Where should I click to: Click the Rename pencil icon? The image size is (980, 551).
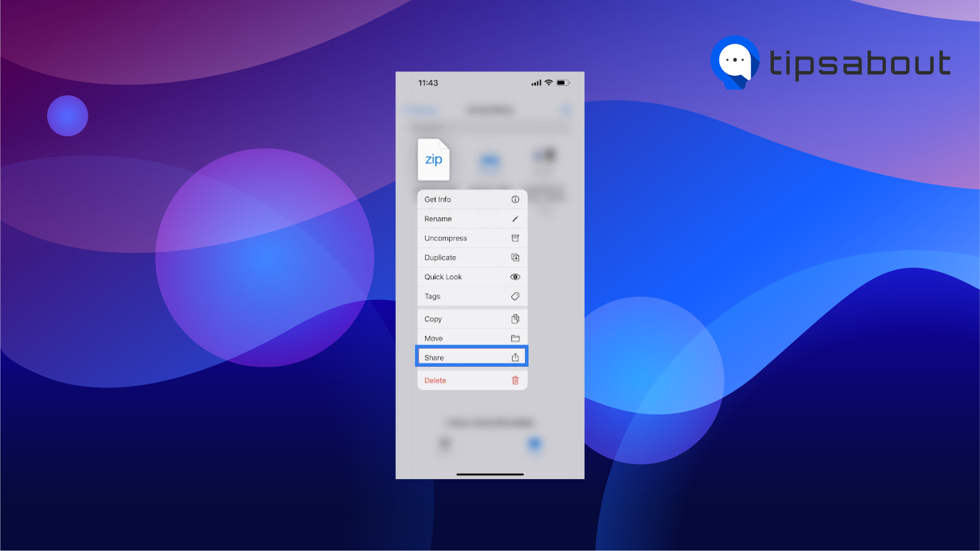515,219
